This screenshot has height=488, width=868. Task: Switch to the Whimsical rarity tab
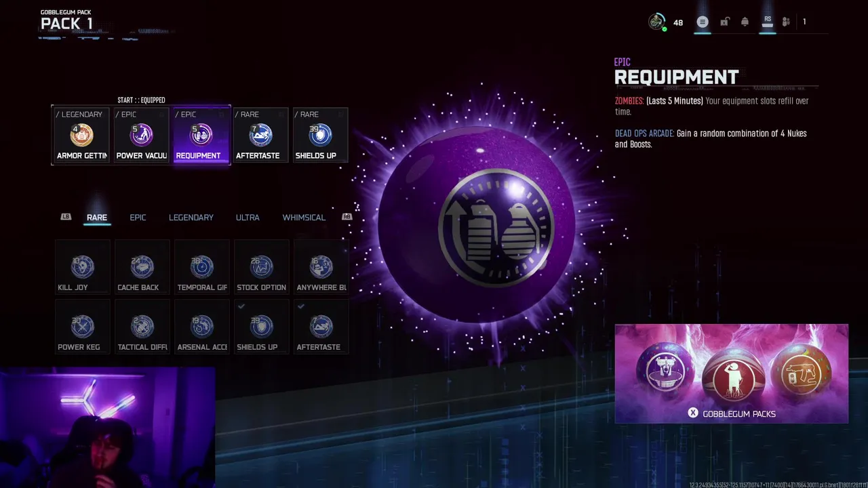[x=304, y=218]
